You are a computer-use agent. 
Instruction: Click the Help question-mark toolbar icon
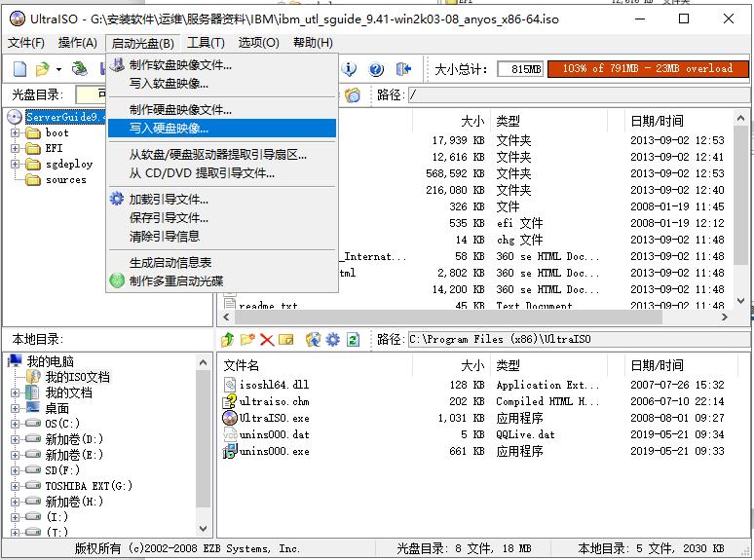click(x=376, y=70)
